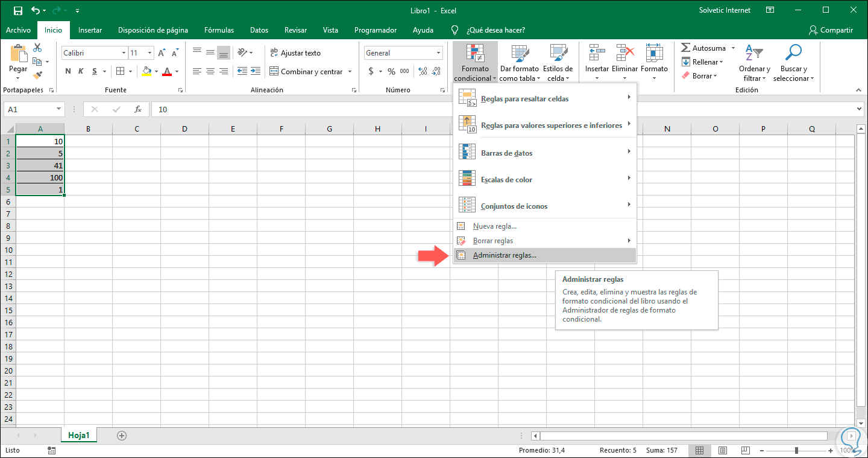Open Escalas de color submenu
This screenshot has width=868, height=458.
tap(545, 180)
